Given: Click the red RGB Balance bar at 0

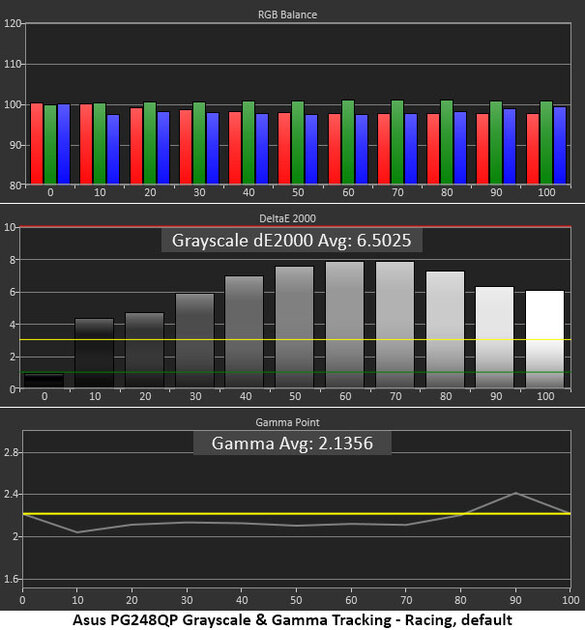Looking at the screenshot, I should click(37, 143).
